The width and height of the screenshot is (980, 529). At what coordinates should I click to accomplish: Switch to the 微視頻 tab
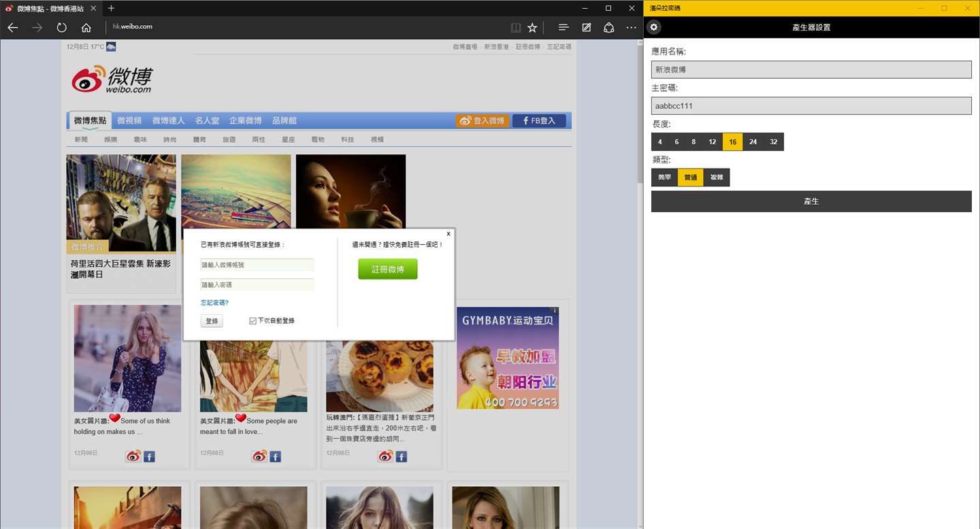(x=129, y=120)
